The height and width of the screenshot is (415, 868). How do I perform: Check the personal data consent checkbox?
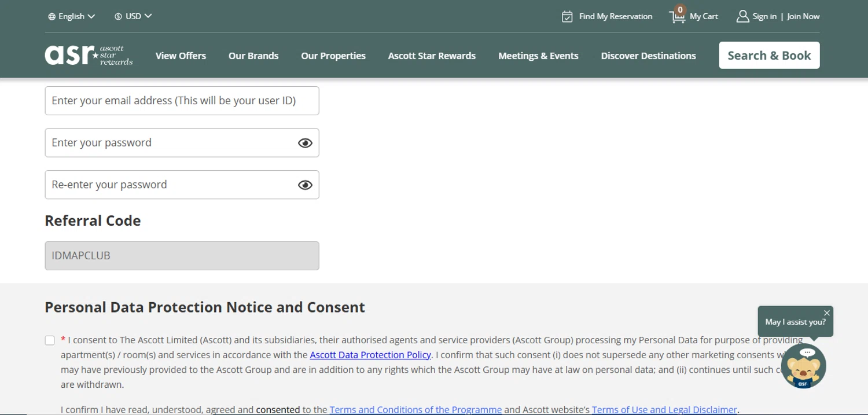(x=50, y=340)
